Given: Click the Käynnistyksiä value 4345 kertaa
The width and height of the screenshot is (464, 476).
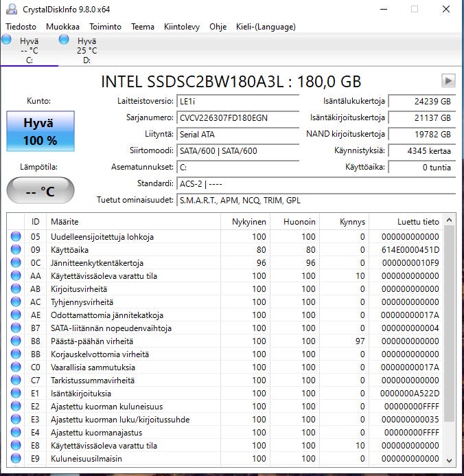Looking at the screenshot, I should 422,150.
